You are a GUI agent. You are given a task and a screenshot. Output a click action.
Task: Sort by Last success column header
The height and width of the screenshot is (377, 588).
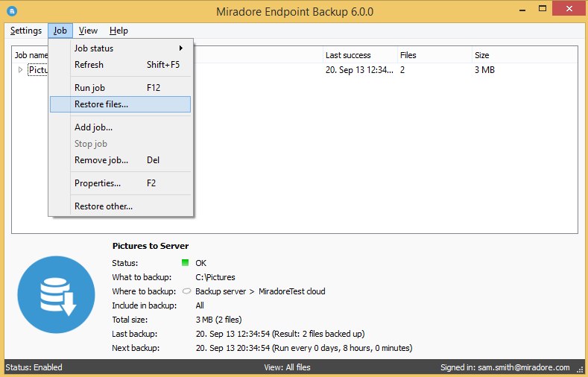pos(360,55)
